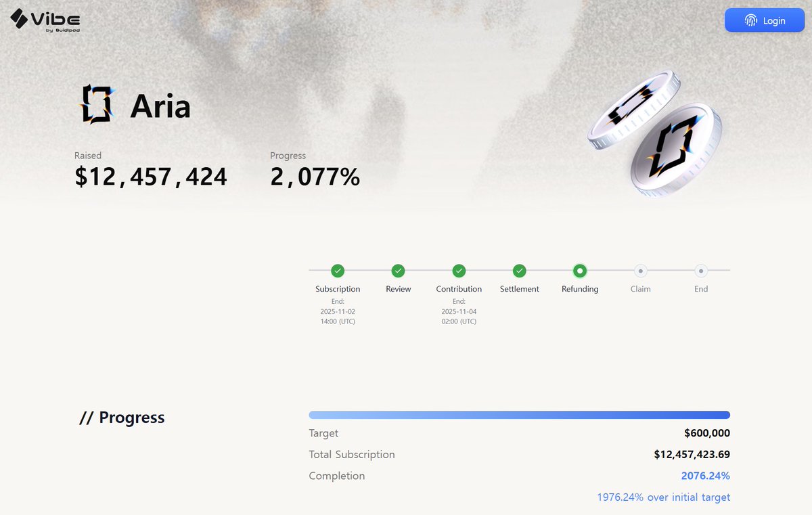Click the Progress section heading

tap(122, 418)
